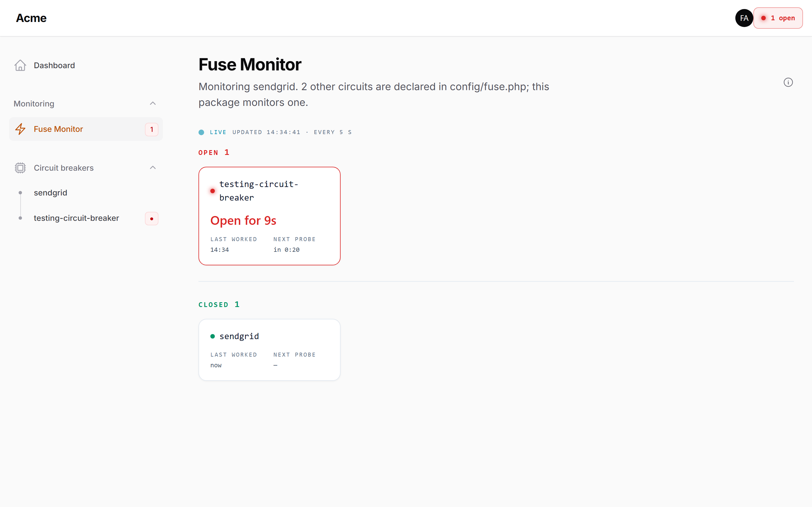Open the Fuse Monitor menu item
Image resolution: width=812 pixels, height=507 pixels.
click(x=85, y=129)
